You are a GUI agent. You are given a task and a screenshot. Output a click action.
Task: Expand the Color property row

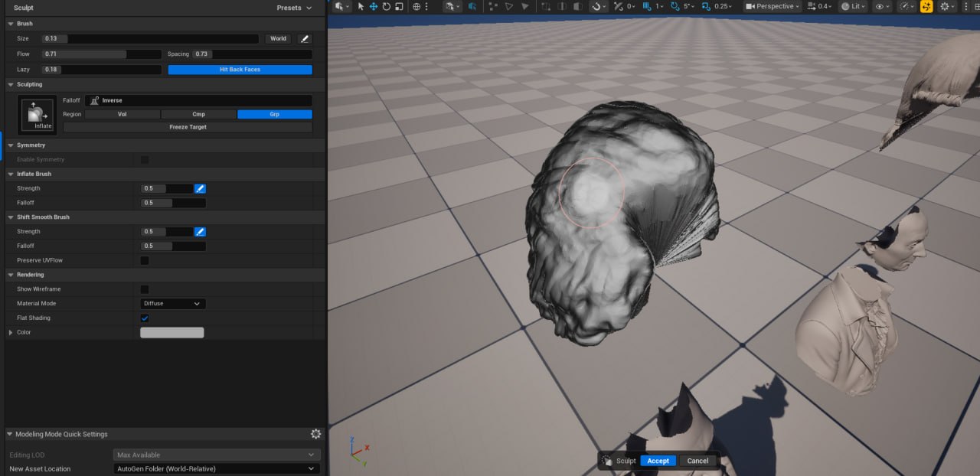pos(11,332)
